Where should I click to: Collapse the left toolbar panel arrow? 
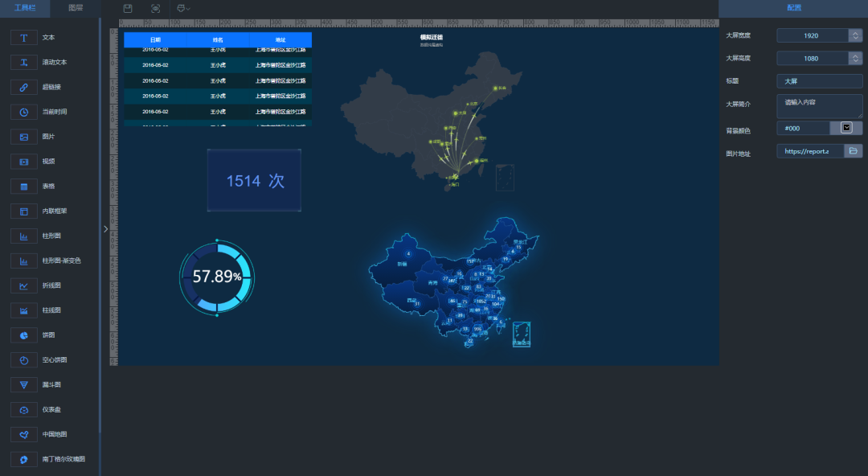click(x=105, y=229)
